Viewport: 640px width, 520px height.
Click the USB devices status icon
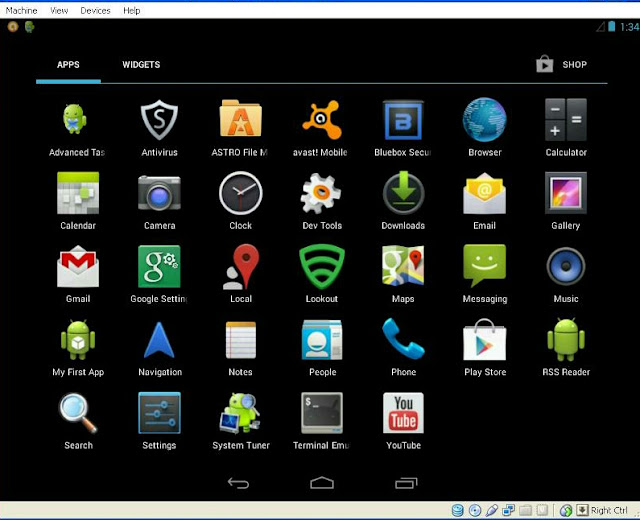pyautogui.click(x=491, y=510)
